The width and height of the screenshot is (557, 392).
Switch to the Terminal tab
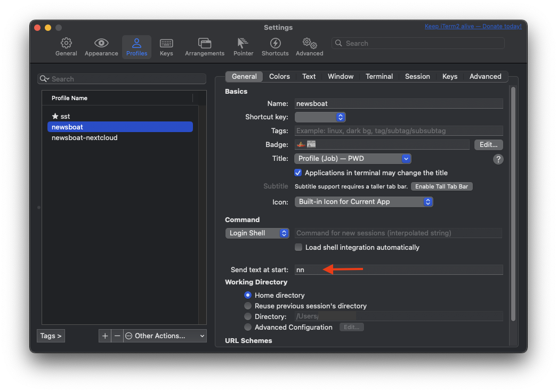pyautogui.click(x=379, y=76)
